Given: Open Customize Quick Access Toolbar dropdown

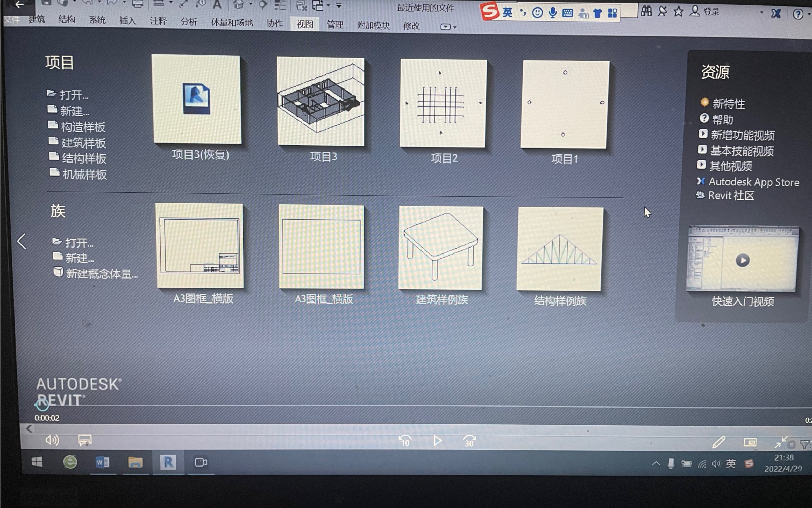Looking at the screenshot, I should [x=339, y=5].
